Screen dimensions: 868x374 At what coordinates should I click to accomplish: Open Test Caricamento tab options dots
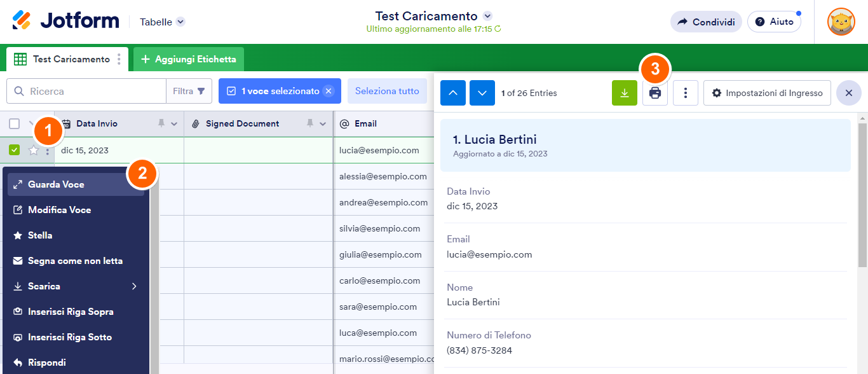point(119,59)
